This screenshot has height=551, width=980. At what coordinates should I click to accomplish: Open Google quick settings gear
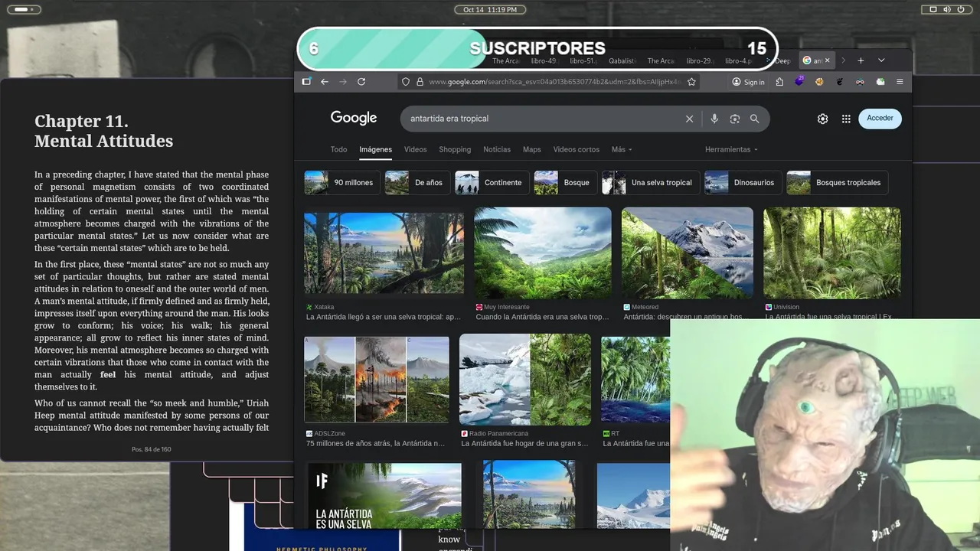(822, 119)
